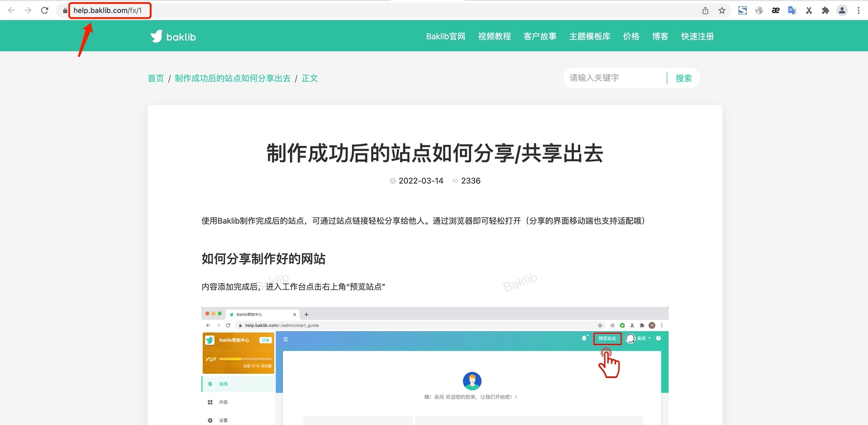Open the Google Translate extension icon

coord(792,10)
